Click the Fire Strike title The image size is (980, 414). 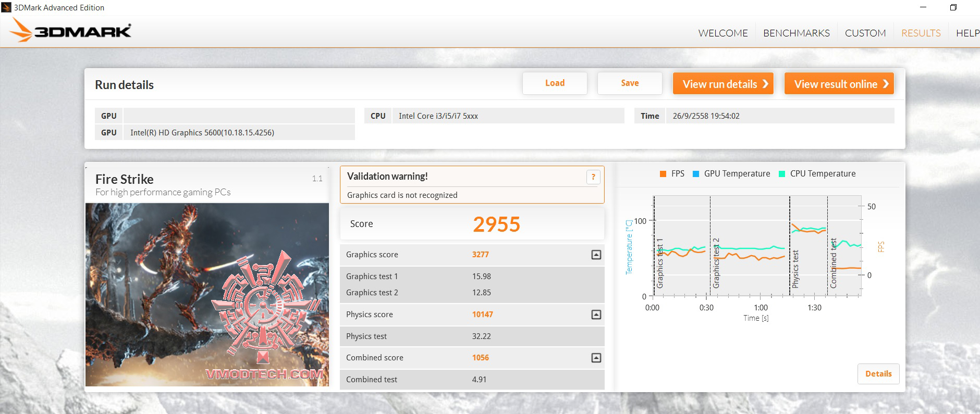(x=125, y=179)
